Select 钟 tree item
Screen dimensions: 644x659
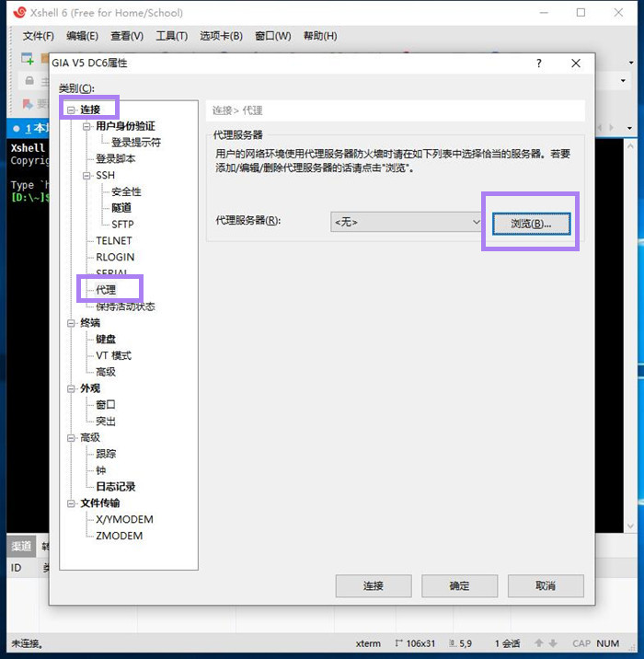pyautogui.click(x=101, y=470)
